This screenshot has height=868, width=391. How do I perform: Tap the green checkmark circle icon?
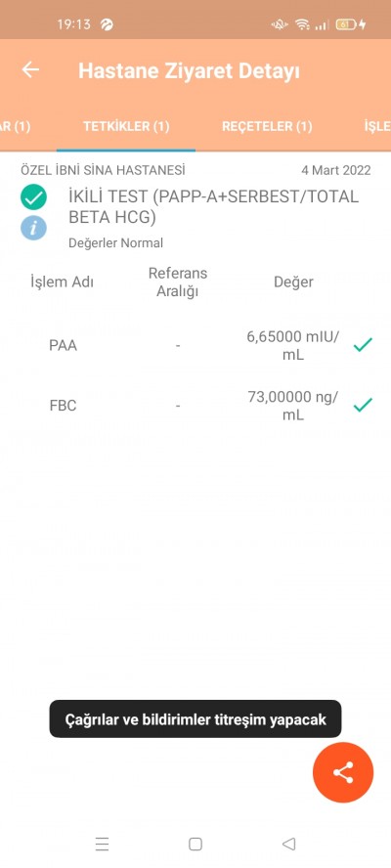click(x=34, y=197)
